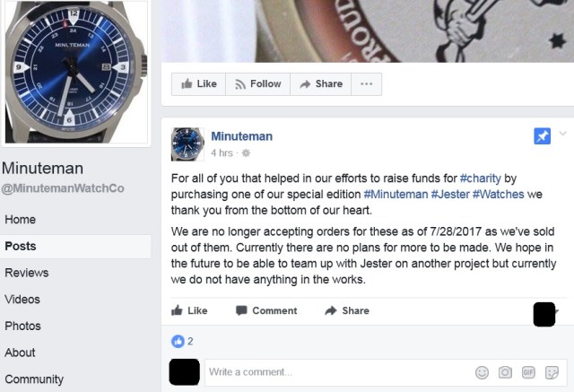Expand post options chevron at top right

click(562, 134)
